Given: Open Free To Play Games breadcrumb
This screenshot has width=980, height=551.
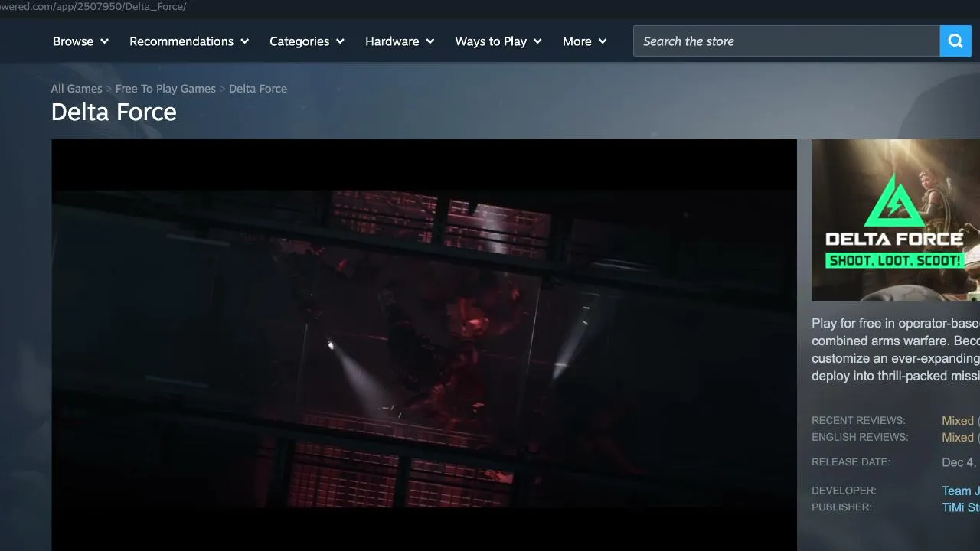Looking at the screenshot, I should tap(165, 89).
